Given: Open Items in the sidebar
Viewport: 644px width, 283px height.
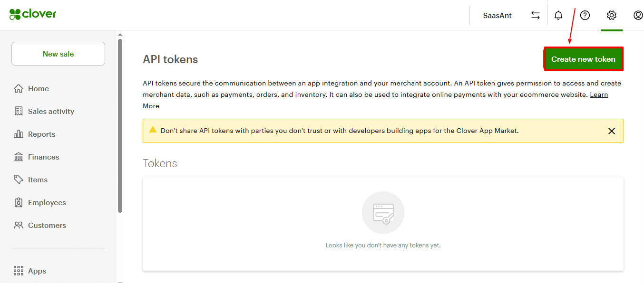Looking at the screenshot, I should (38, 180).
